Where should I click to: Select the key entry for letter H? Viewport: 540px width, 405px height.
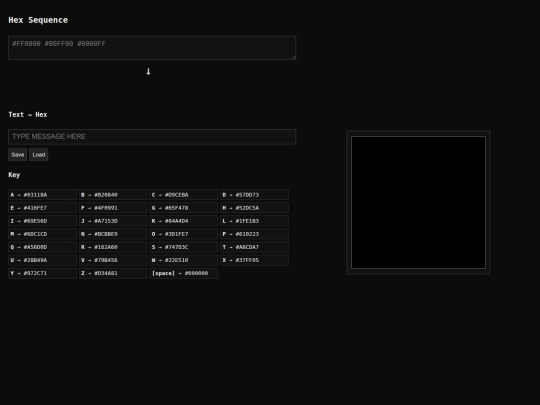coord(254,208)
